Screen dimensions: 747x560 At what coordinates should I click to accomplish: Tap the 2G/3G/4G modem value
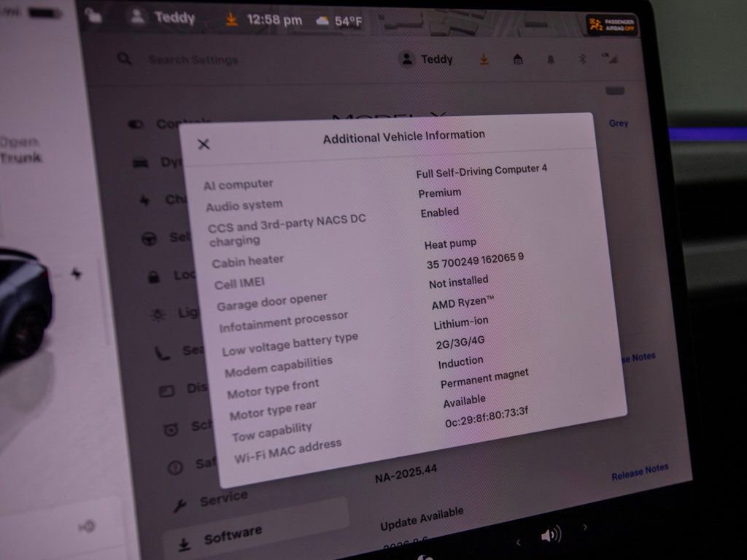(x=460, y=343)
